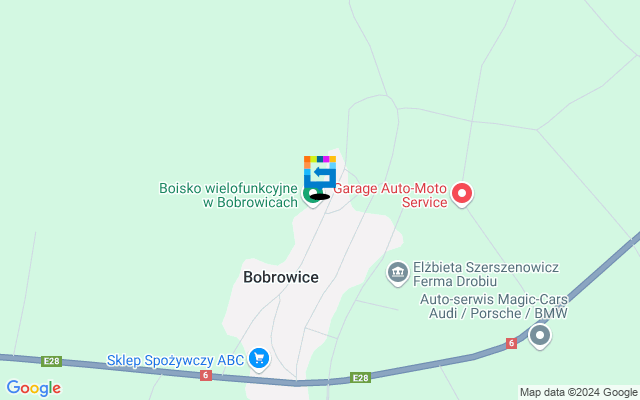Click the red Garage Auto-Moto Service pin
Image resolution: width=640 pixels, height=400 pixels.
click(462, 194)
